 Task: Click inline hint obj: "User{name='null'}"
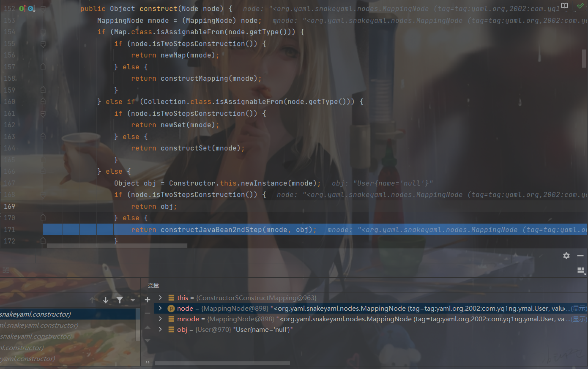383,183
